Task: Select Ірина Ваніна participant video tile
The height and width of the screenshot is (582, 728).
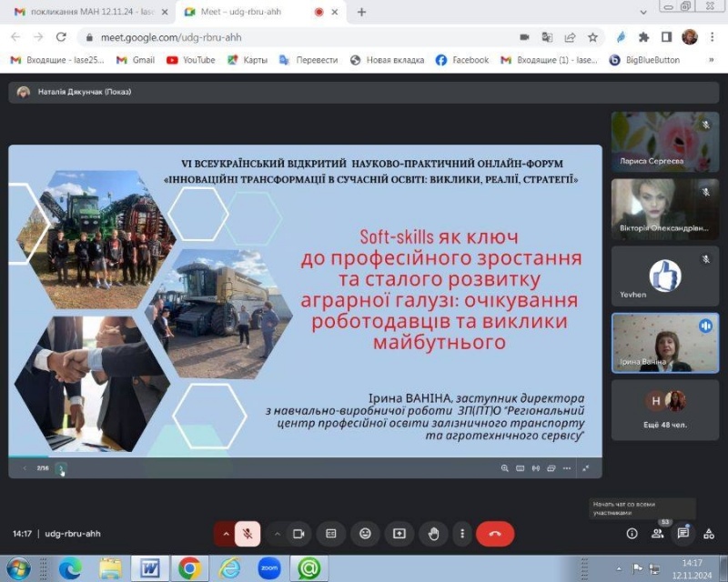Action: point(664,343)
